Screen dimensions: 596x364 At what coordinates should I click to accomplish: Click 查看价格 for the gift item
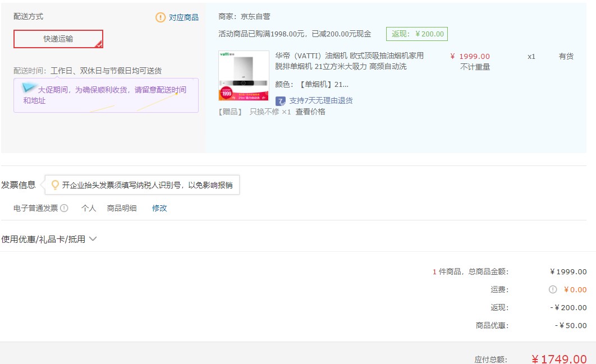click(x=310, y=112)
